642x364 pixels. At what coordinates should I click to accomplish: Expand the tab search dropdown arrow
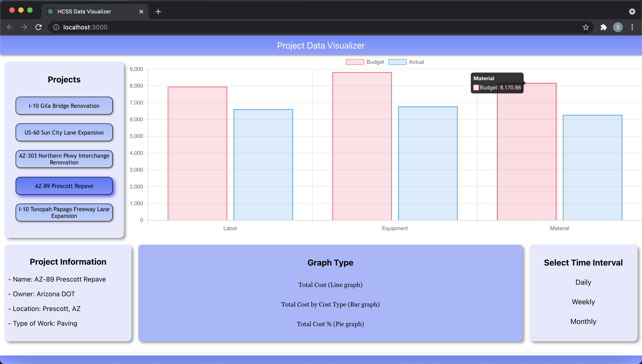pos(632,12)
